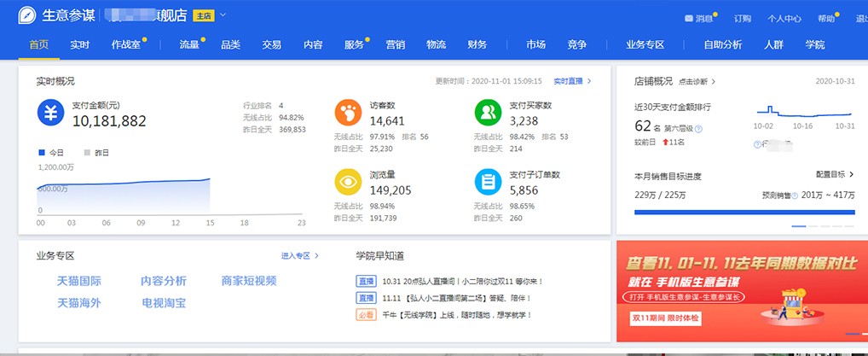The height and width of the screenshot is (356, 868).
Task: Click the envelope icon next to 消息
Action: coord(689,18)
